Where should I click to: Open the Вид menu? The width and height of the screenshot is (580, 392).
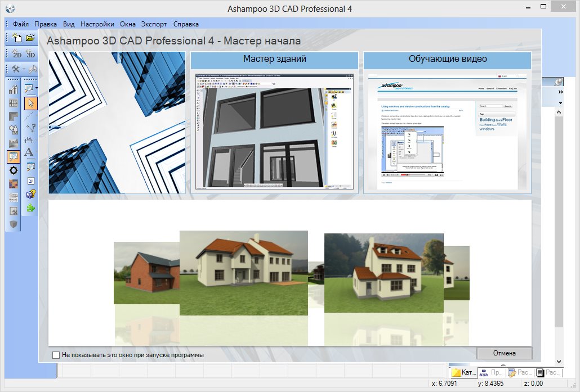(x=69, y=24)
